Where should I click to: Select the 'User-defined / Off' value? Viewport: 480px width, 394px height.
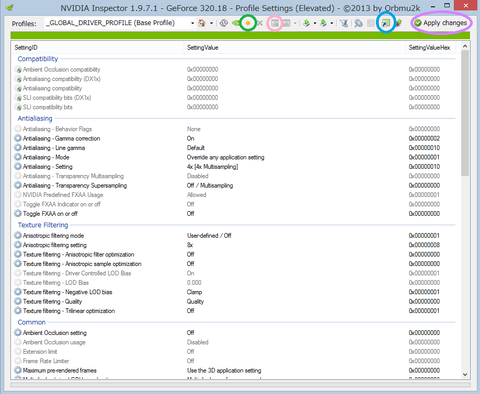pyautogui.click(x=209, y=235)
